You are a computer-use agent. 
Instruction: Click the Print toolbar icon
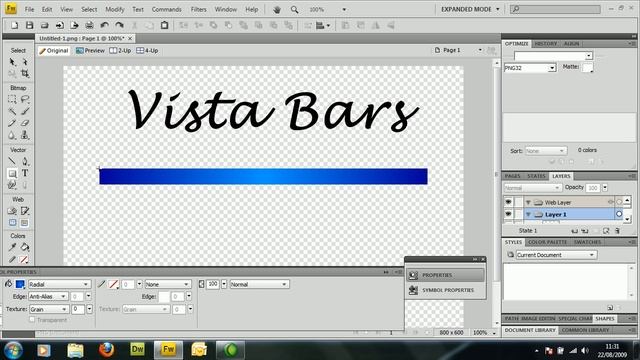89,25
